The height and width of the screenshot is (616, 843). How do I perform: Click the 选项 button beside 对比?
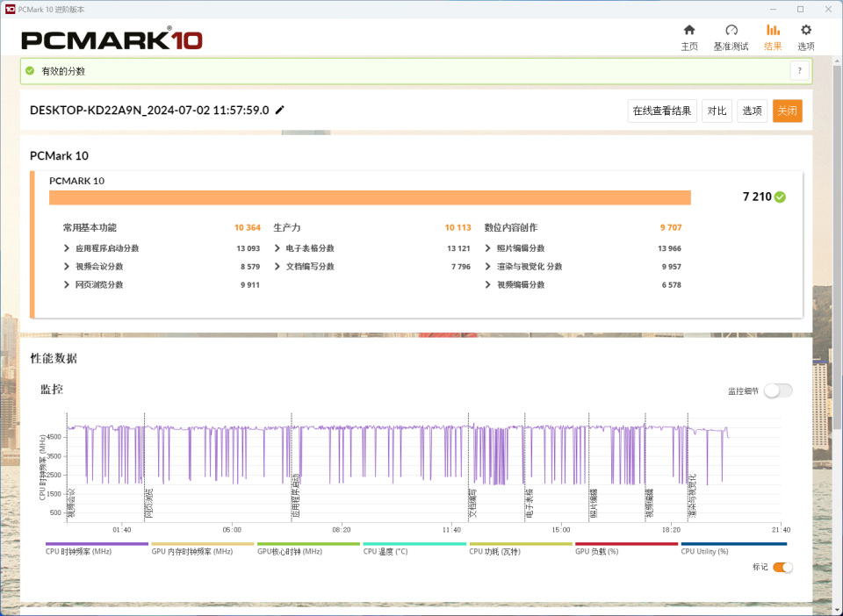coord(752,111)
